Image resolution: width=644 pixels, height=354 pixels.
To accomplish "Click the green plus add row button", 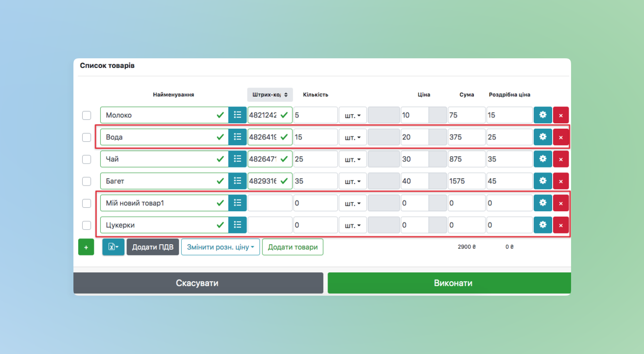I will [86, 247].
